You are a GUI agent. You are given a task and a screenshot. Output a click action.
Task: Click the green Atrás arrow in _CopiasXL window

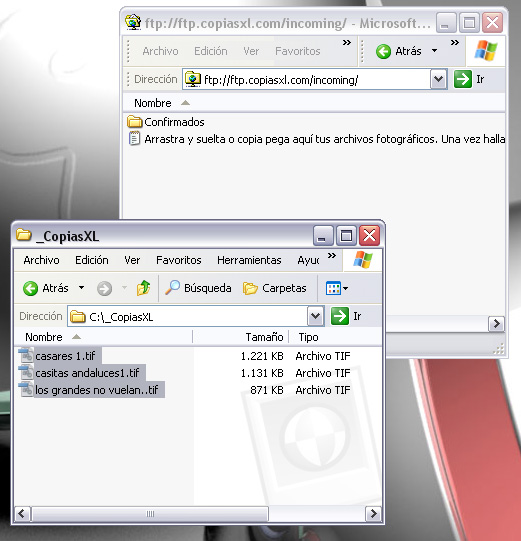tap(30, 288)
